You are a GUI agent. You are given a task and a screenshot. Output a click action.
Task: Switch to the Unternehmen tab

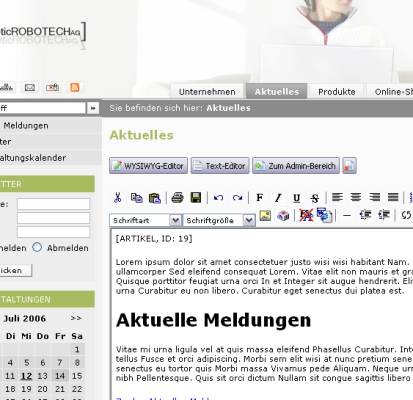(207, 92)
